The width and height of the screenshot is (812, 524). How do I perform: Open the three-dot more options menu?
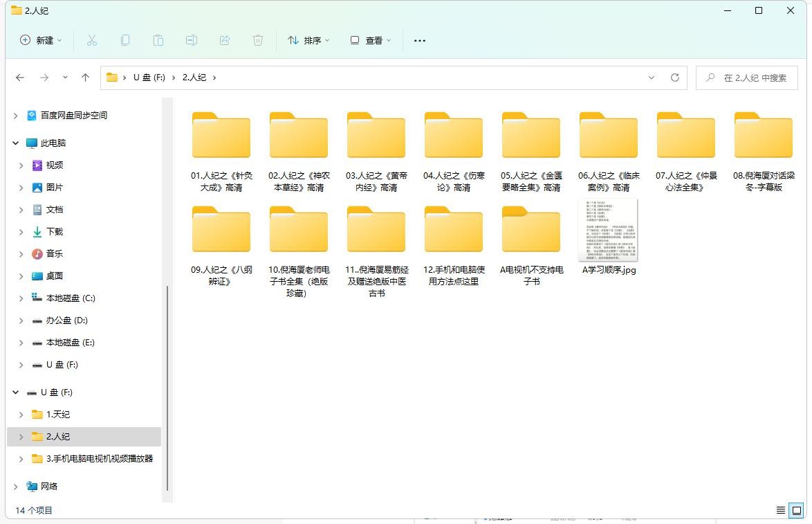[420, 40]
